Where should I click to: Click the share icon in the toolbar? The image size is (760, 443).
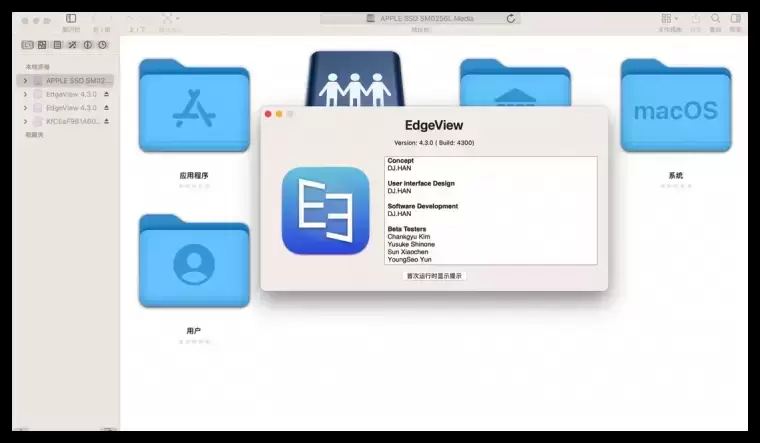click(x=696, y=18)
